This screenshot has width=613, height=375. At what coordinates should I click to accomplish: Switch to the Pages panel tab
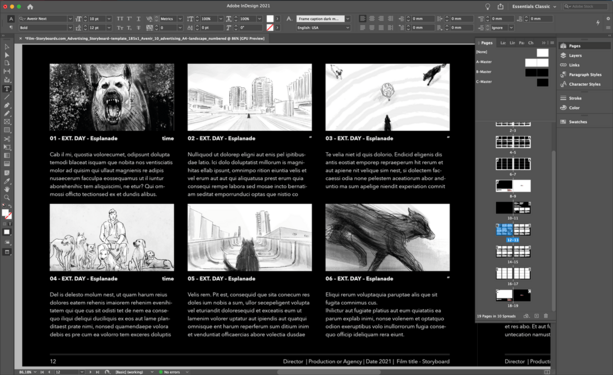[x=486, y=43]
